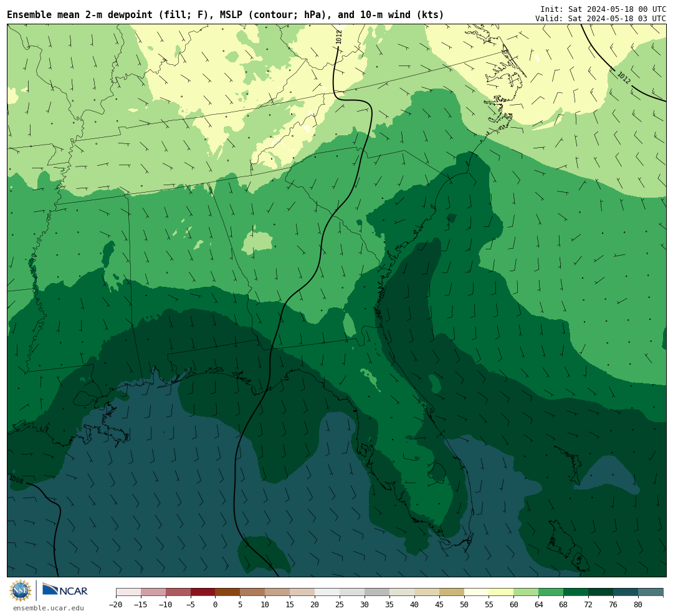Click the NCAR logo
The image size is (673, 616).
(x=65, y=590)
